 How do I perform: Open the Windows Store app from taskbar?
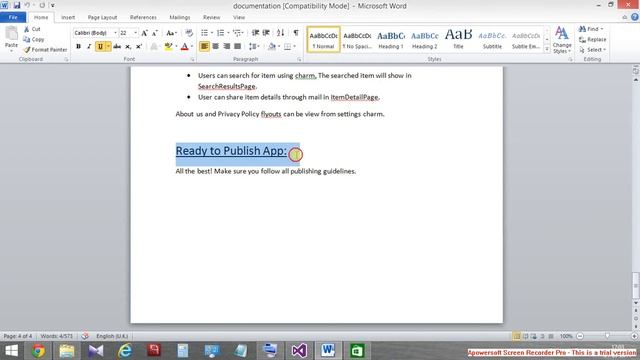point(357,351)
